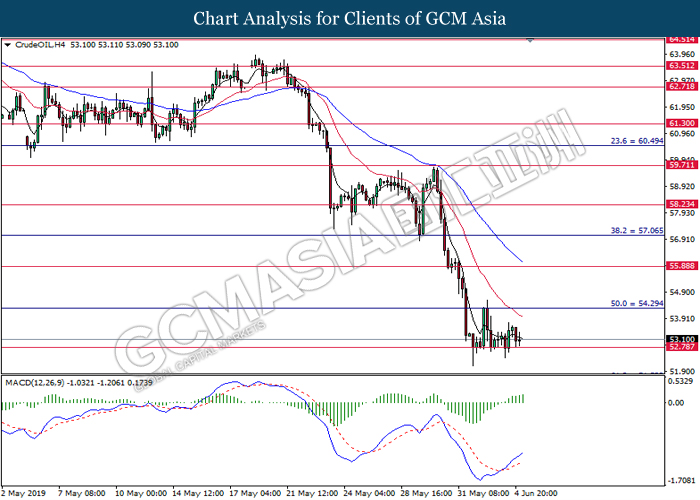
Task: Click the dropdown triangle beside CrudeOIL,H4
Action: pyautogui.click(x=7, y=45)
